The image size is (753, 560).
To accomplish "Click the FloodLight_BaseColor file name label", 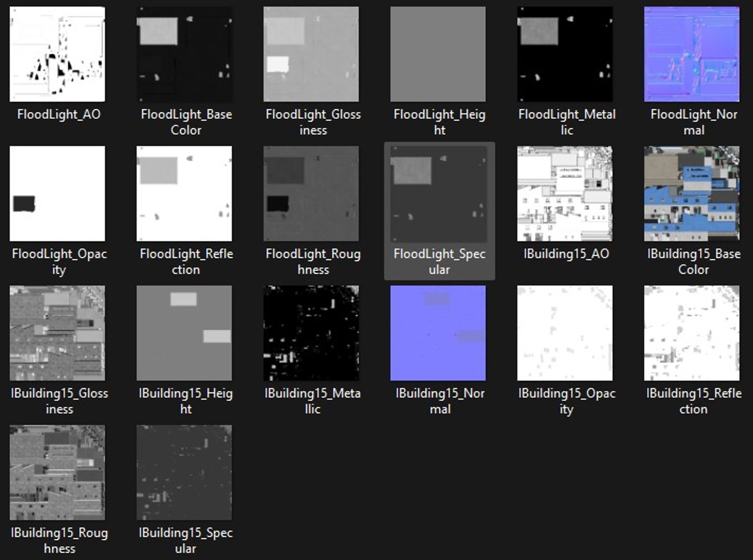I will [x=186, y=122].
